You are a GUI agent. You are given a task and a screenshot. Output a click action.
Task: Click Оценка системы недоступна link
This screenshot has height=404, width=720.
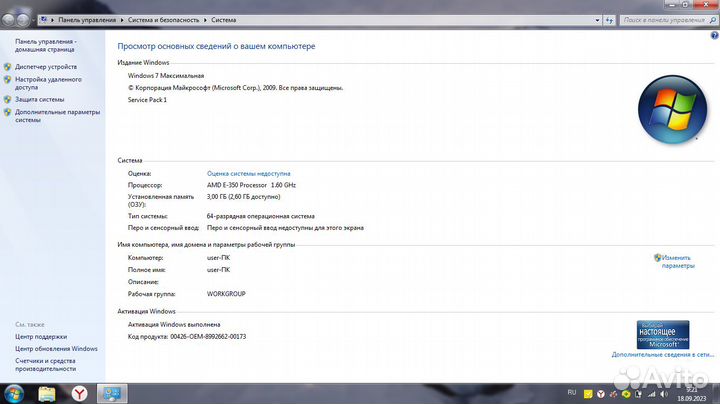point(248,174)
